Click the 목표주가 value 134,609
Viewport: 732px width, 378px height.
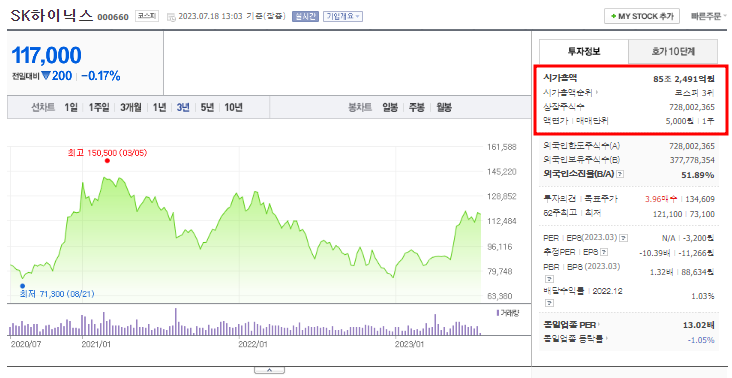700,199
